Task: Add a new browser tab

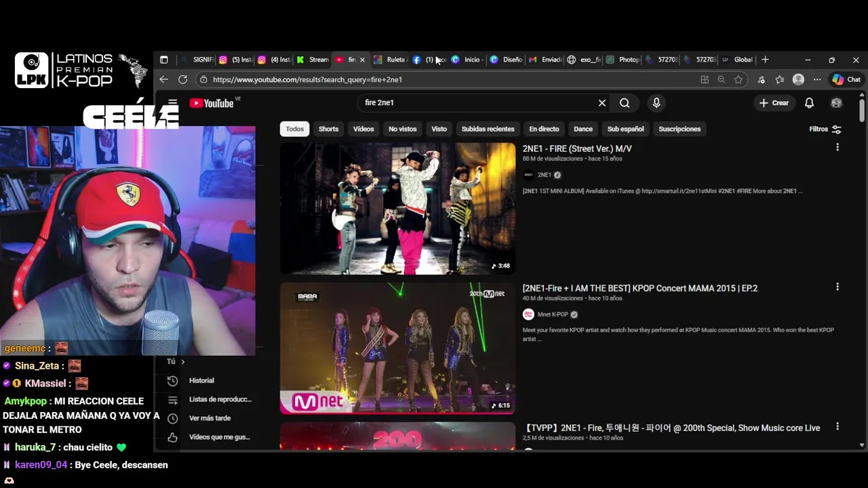Action: [765, 60]
